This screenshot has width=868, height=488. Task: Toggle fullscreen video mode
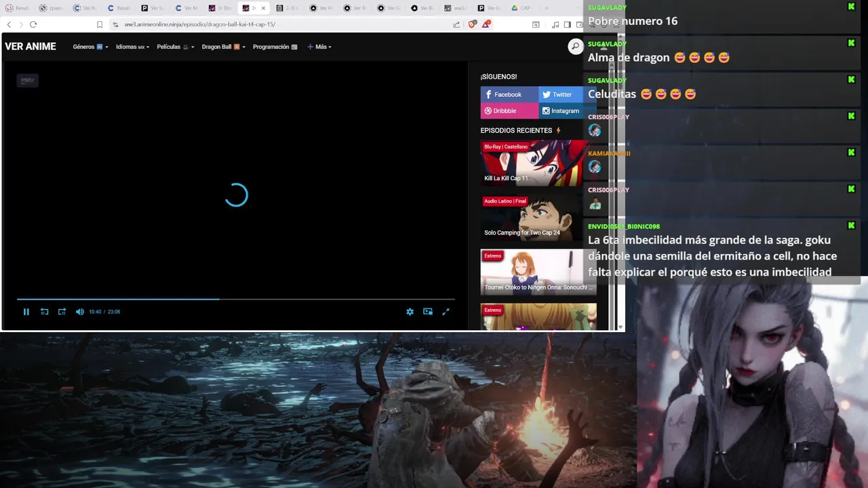tap(446, 312)
